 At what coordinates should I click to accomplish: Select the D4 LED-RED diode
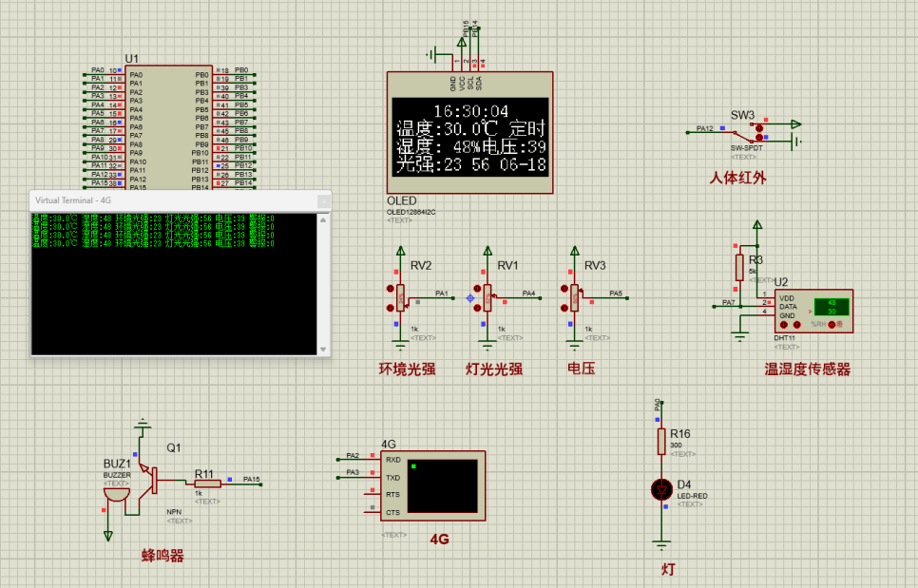(661, 490)
